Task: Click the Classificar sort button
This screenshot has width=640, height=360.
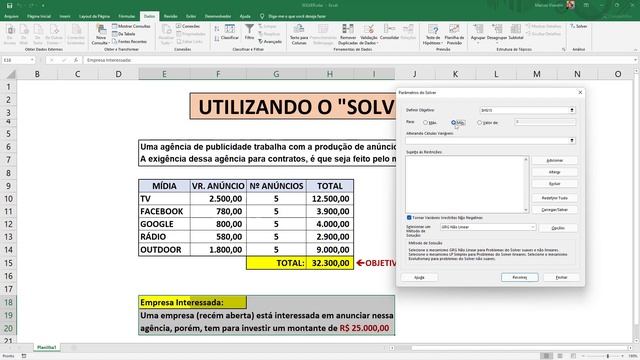Action: [x=230, y=32]
